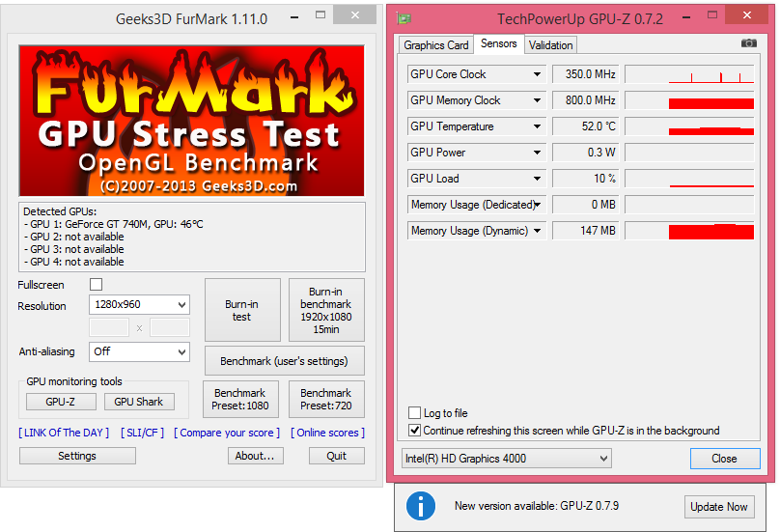Open the SLI/CF link
Viewport: 780px width, 532px height.
coord(142,433)
